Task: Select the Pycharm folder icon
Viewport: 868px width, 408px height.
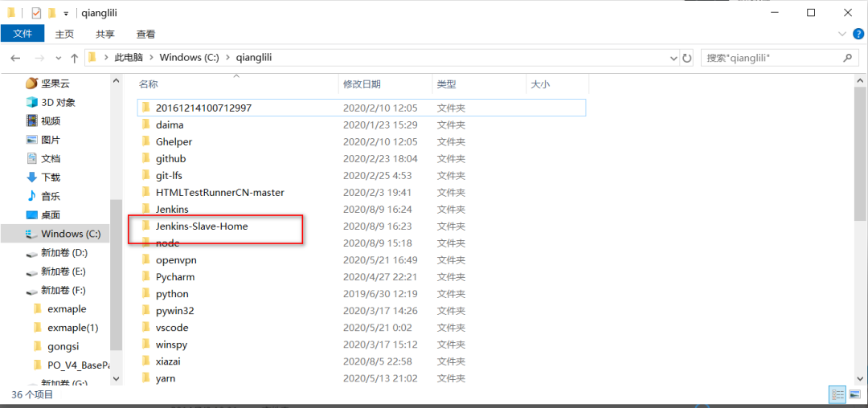Action: coord(146,276)
